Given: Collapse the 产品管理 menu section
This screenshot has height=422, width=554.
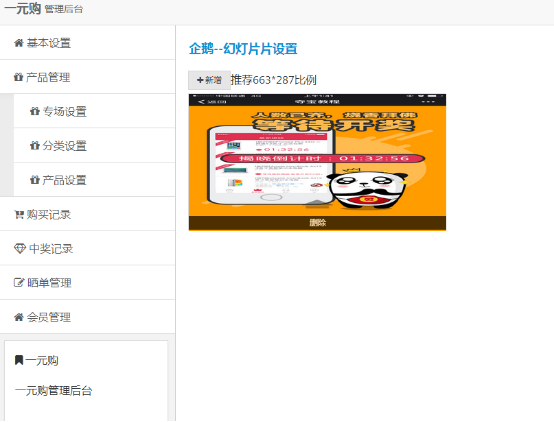Looking at the screenshot, I should tap(88, 77).
